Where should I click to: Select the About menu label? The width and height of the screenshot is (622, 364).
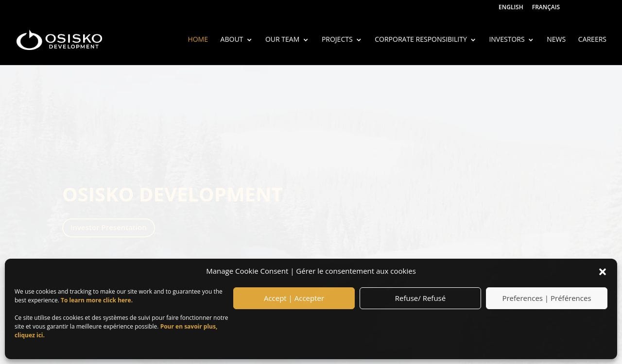click(x=231, y=39)
